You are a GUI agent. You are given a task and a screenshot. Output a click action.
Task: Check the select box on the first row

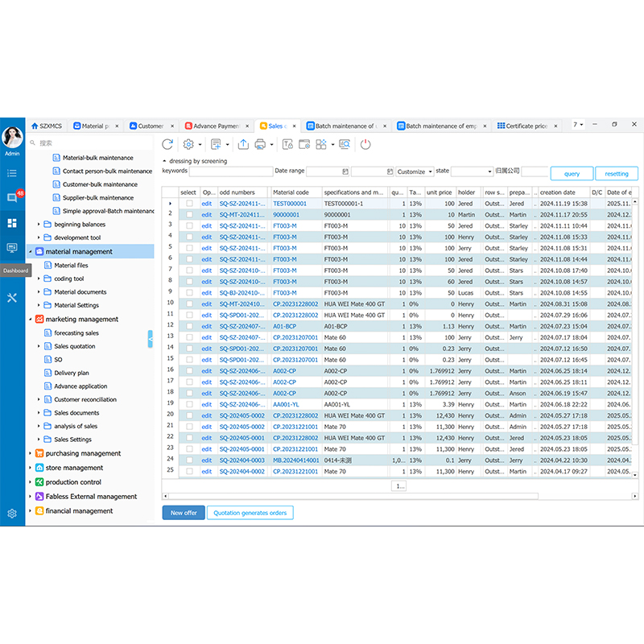(188, 202)
